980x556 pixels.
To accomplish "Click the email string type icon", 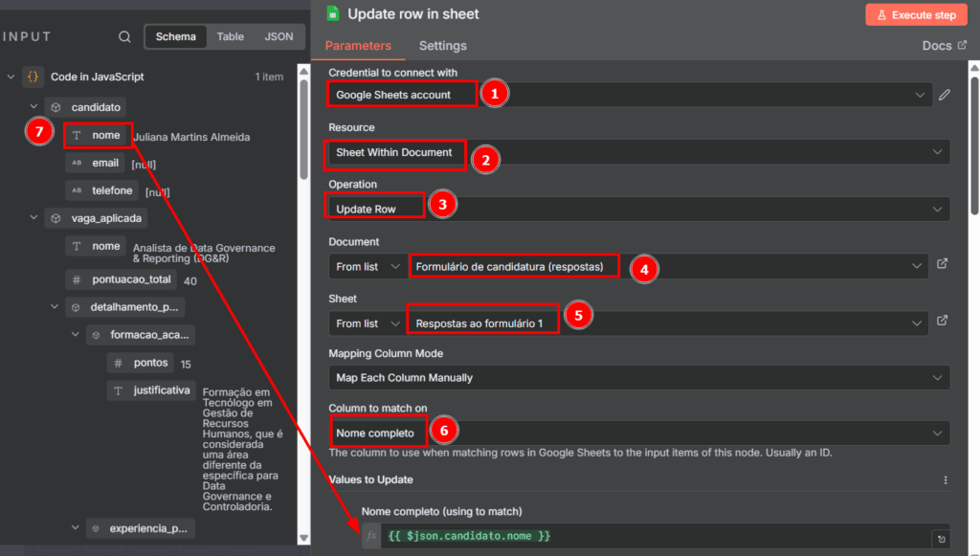I will 77,163.
